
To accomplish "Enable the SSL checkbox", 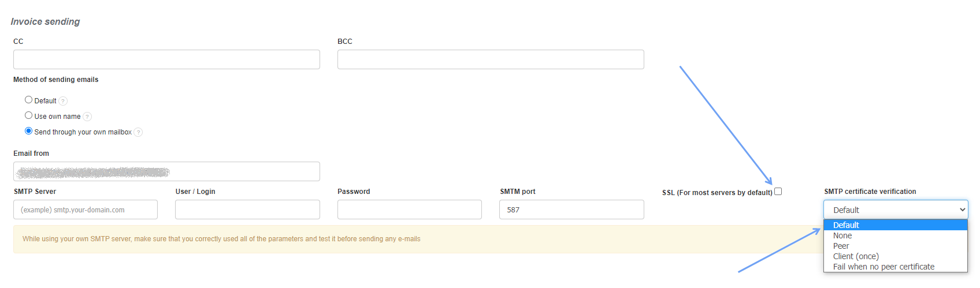I will point(778,192).
